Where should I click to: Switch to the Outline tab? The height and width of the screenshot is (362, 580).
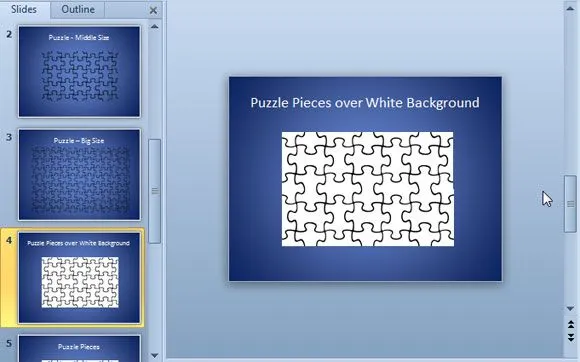(x=78, y=9)
